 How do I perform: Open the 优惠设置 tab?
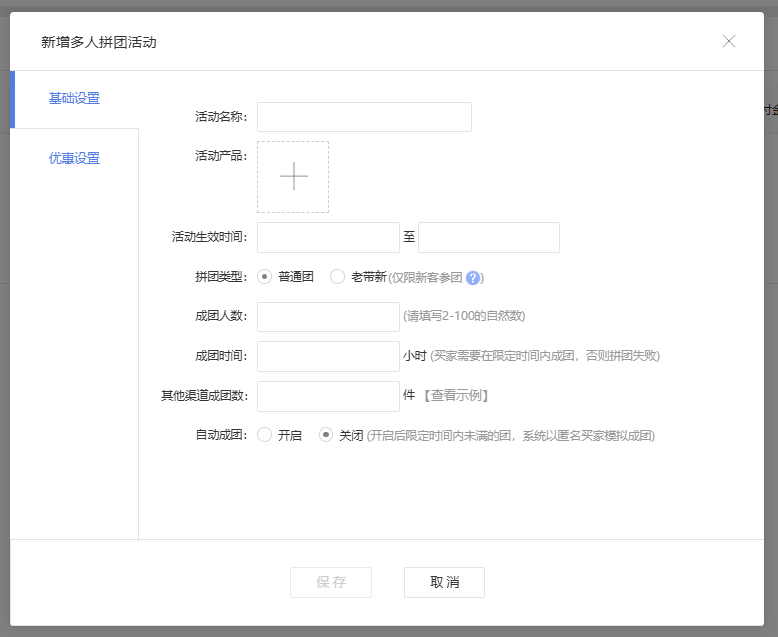(74, 158)
